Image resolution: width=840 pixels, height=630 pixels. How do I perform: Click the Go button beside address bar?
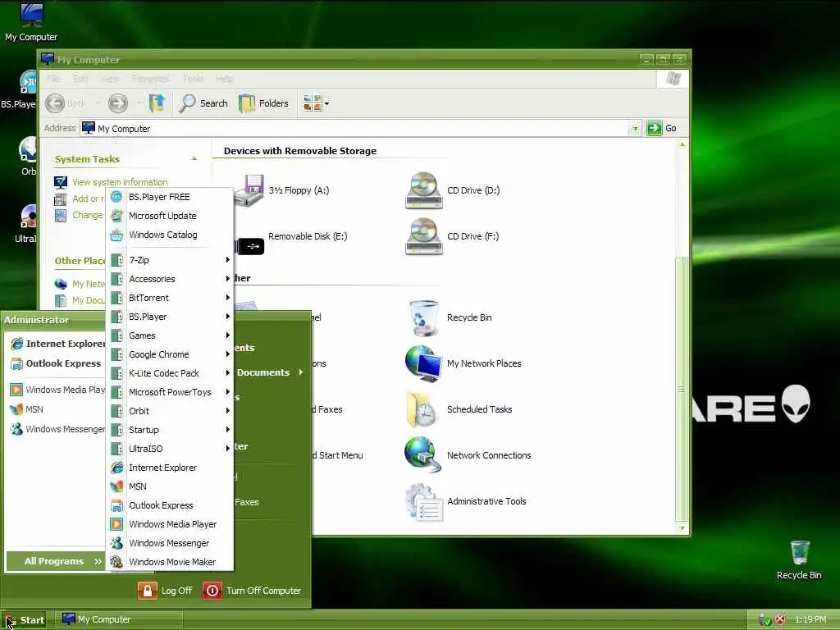click(662, 128)
